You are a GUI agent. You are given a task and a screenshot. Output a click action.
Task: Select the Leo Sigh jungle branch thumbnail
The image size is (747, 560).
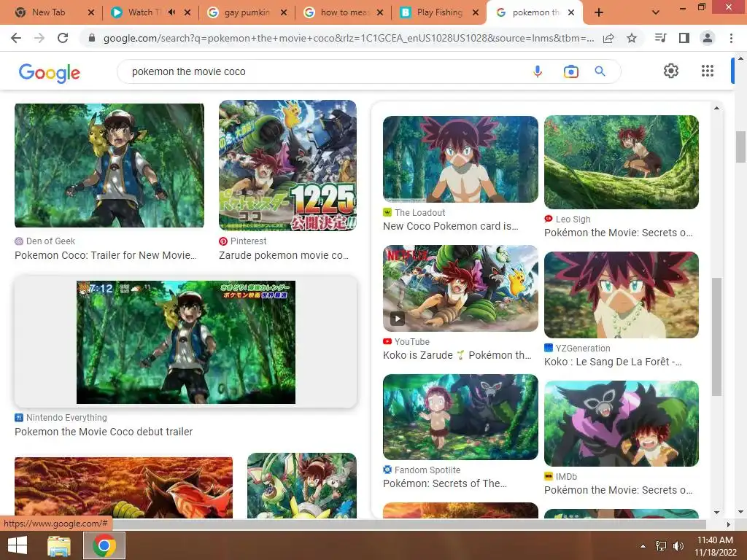(622, 163)
